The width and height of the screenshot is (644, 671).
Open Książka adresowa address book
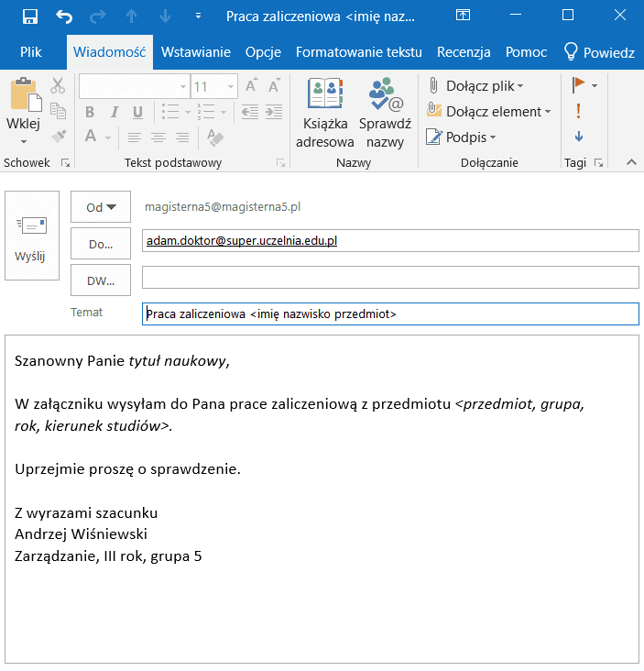tap(325, 113)
